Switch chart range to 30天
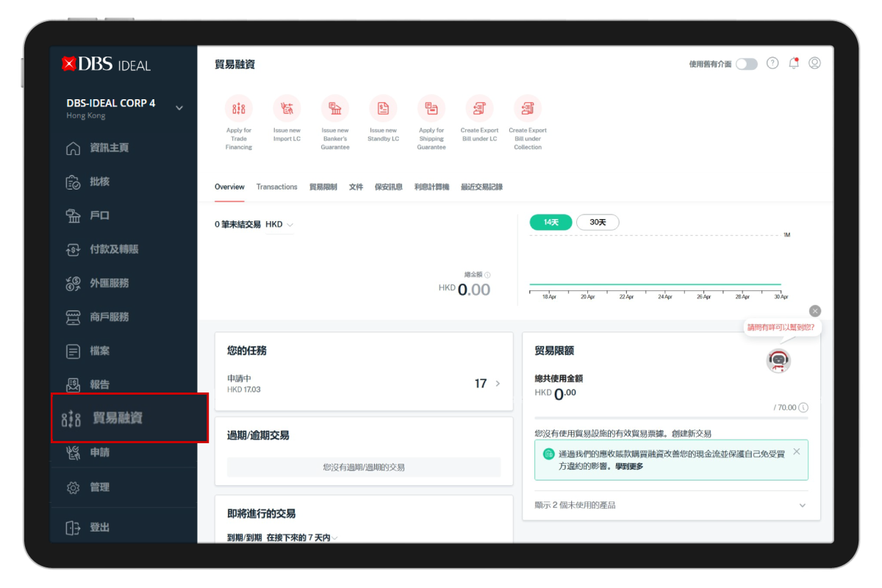 [598, 222]
